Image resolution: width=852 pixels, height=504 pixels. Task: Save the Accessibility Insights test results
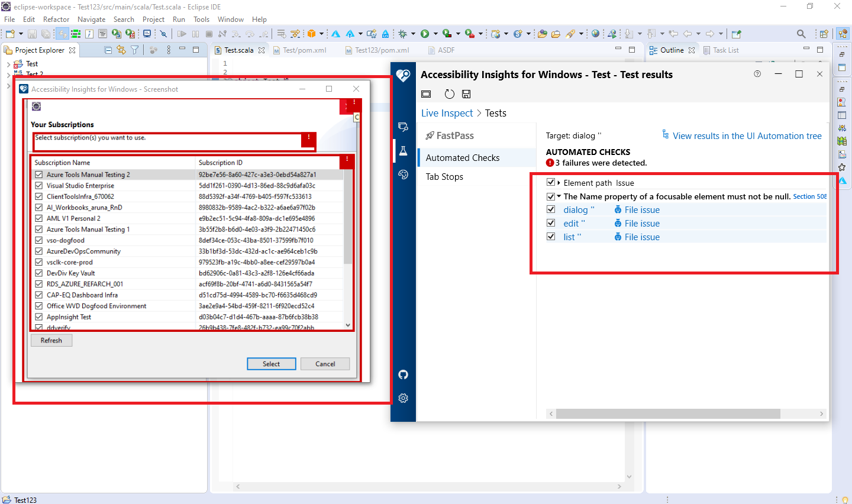click(x=467, y=93)
